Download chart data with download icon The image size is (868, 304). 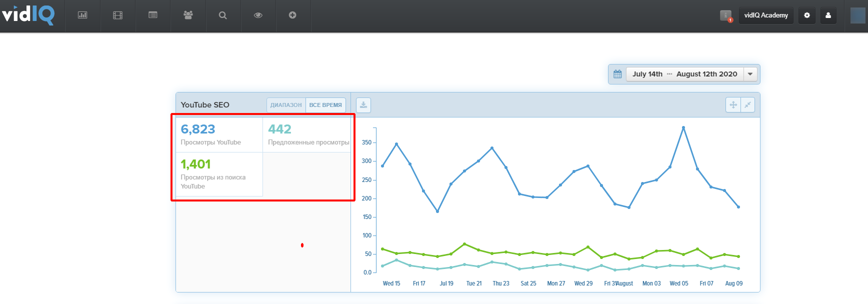[363, 105]
